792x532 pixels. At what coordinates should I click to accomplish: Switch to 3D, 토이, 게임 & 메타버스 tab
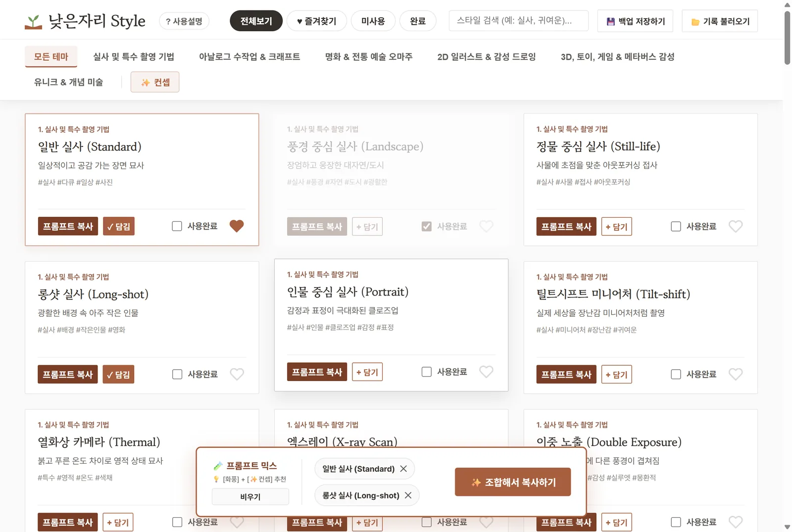click(617, 56)
